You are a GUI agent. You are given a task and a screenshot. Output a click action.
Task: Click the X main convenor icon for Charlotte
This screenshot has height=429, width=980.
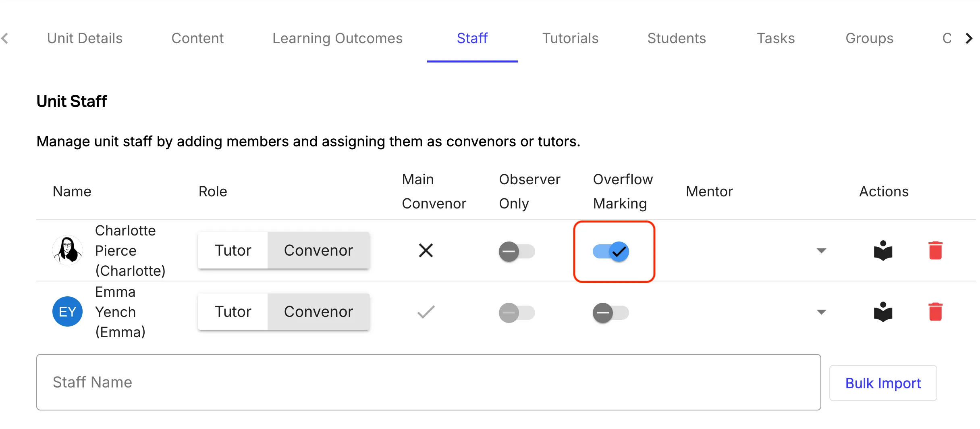pos(426,250)
